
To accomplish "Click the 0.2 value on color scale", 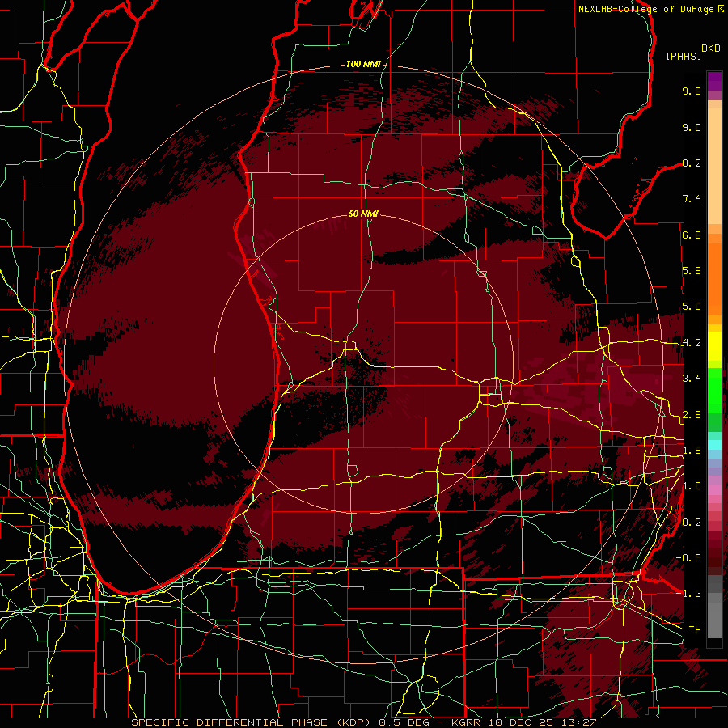I will 692,523.
